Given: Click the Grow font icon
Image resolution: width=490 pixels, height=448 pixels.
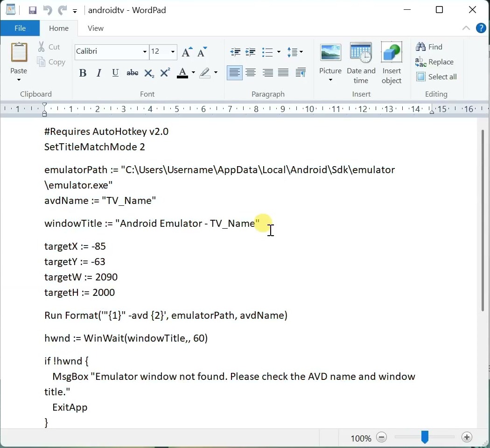Looking at the screenshot, I should (187, 52).
